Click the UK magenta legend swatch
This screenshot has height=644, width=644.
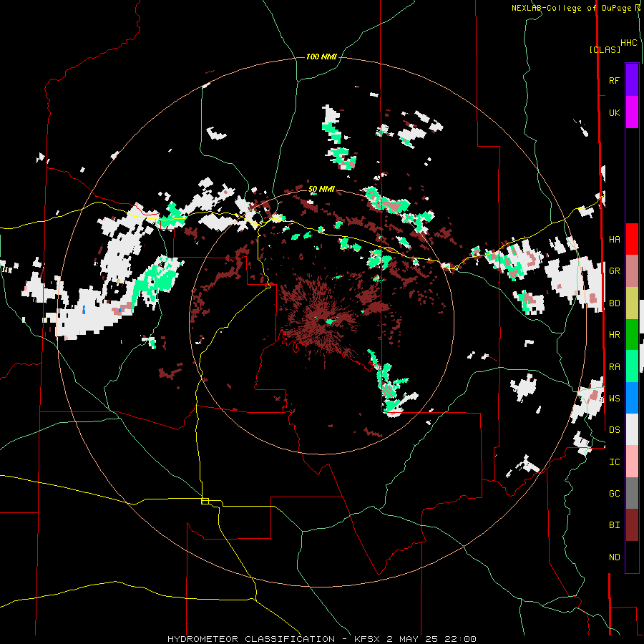point(632,112)
